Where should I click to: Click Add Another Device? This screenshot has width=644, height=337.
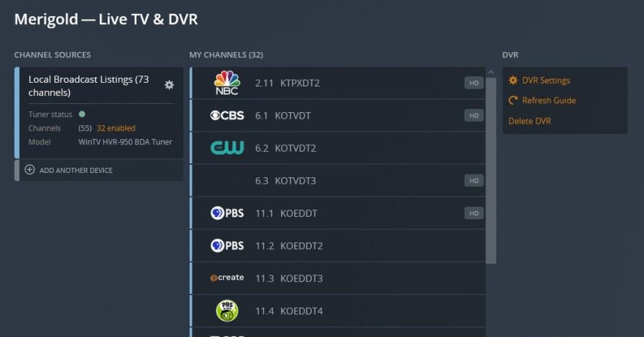(x=76, y=170)
